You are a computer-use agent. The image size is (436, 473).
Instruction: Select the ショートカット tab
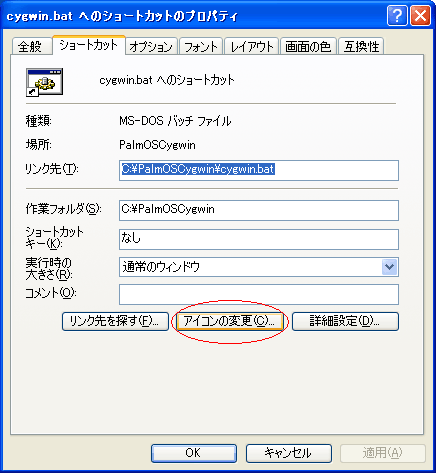[89, 45]
